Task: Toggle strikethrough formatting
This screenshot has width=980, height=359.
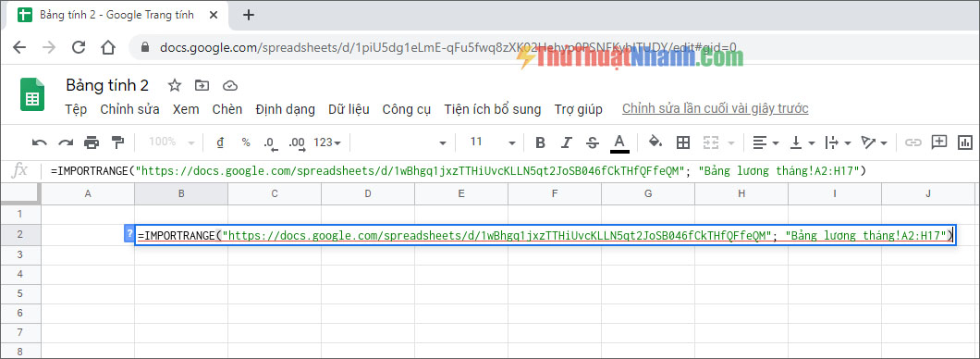Action: coord(593,142)
